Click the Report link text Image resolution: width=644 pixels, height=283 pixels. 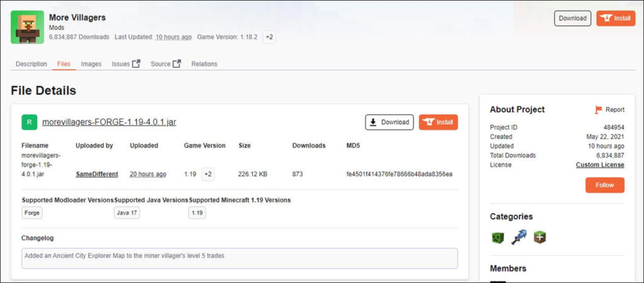point(615,109)
